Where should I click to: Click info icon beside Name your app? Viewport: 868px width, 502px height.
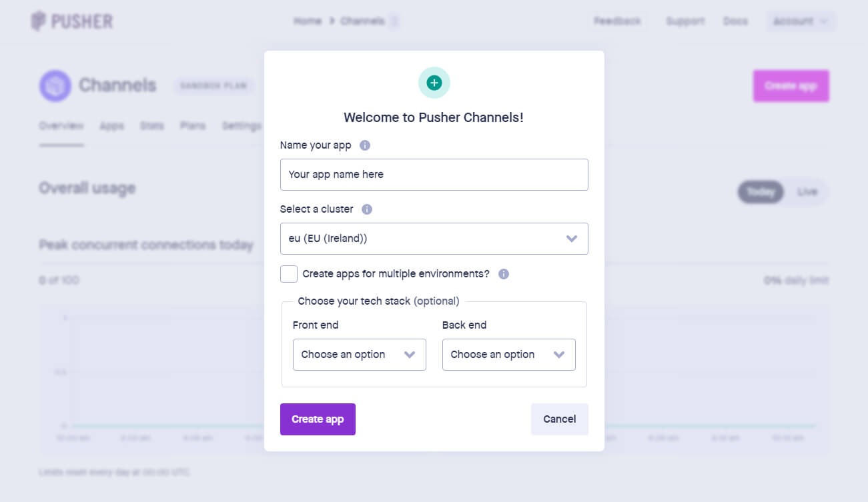click(365, 145)
